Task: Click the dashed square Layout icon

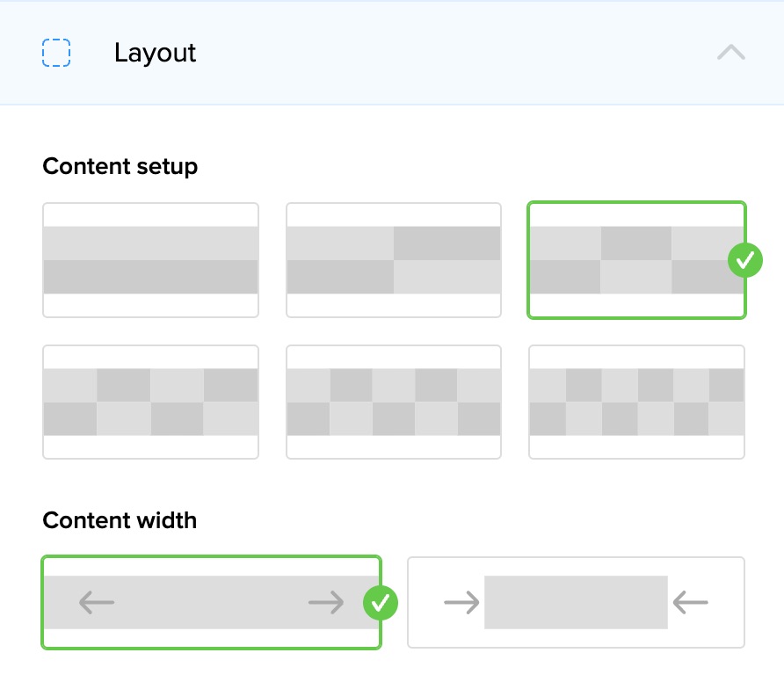Action: pyautogui.click(x=56, y=53)
